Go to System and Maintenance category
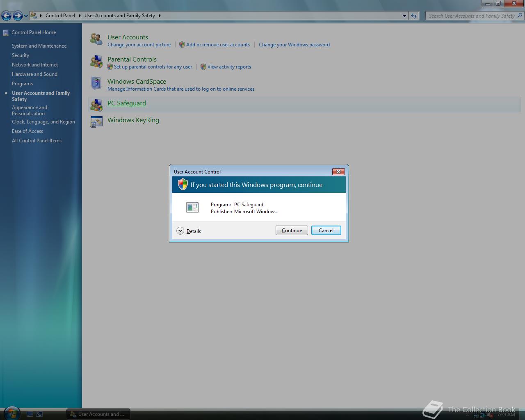This screenshot has width=525, height=420. [x=39, y=46]
